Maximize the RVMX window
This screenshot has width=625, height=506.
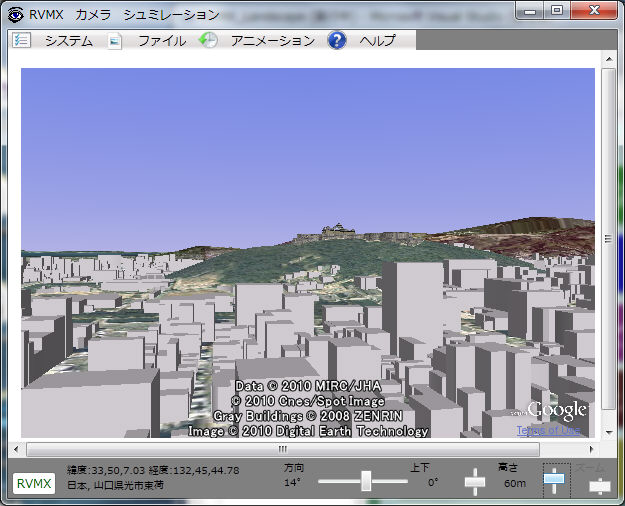point(557,11)
